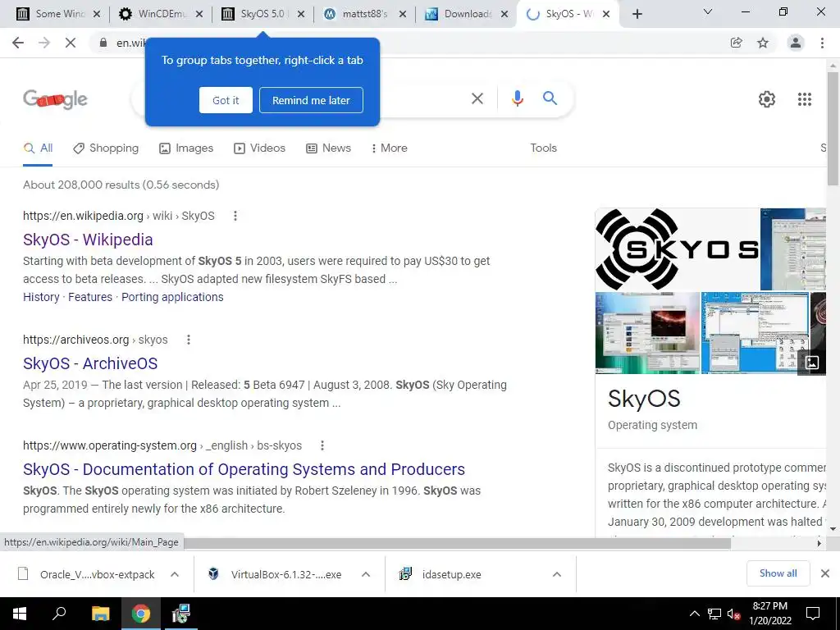Bookmark this tab with the star
The image size is (840, 630).
coord(763,43)
